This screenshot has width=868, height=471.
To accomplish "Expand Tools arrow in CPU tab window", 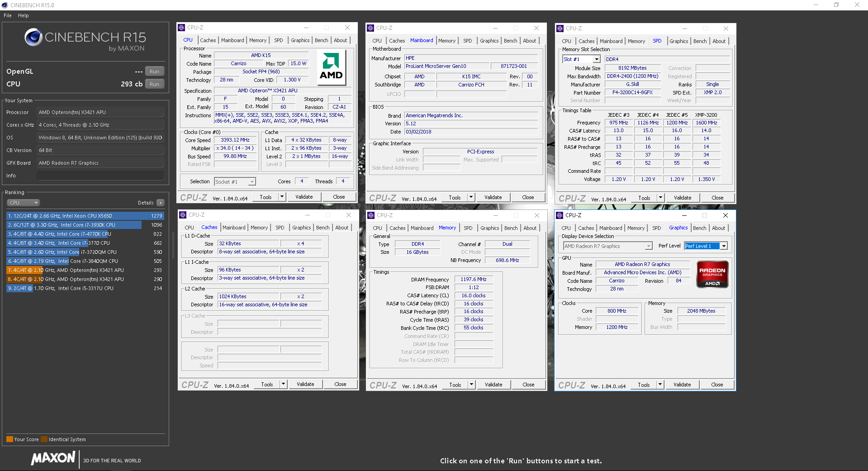I will point(282,197).
